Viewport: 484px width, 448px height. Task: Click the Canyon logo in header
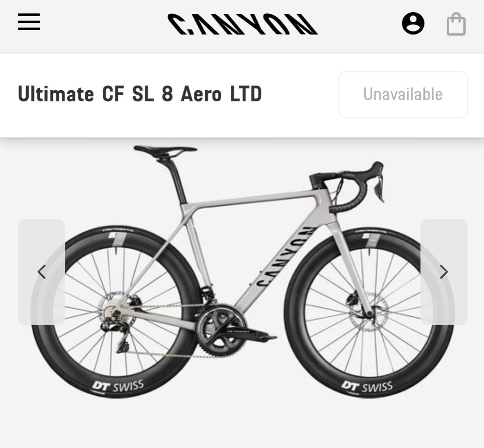[x=242, y=24]
